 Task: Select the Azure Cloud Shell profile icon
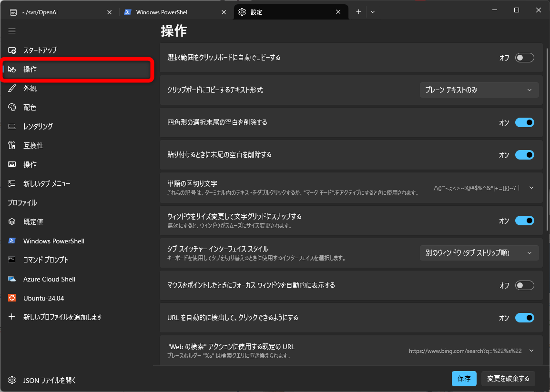click(x=11, y=279)
